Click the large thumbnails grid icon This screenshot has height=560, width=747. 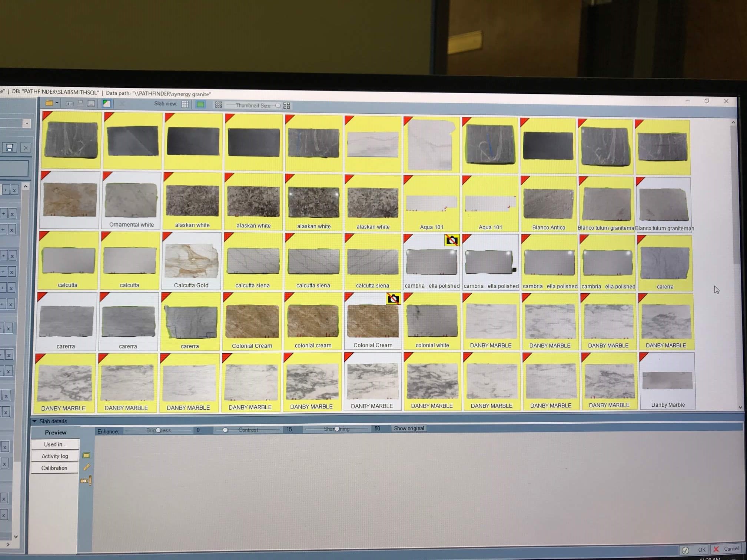[x=287, y=106]
